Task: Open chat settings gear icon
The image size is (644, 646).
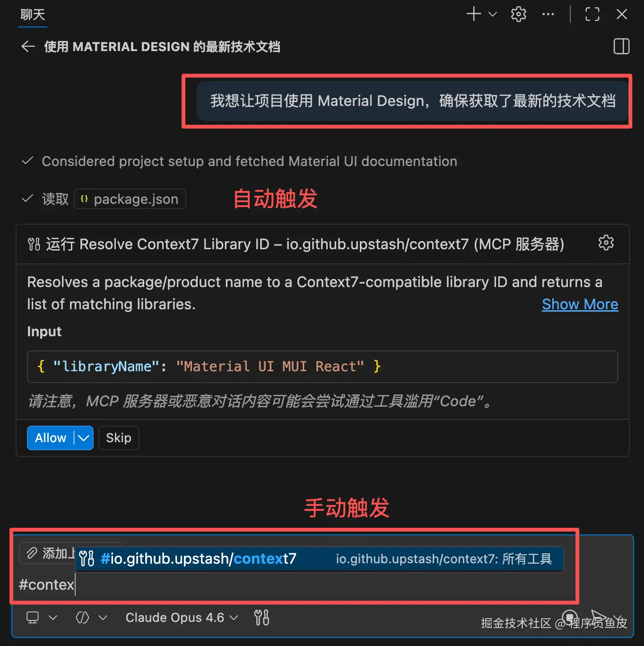Action: tap(519, 14)
